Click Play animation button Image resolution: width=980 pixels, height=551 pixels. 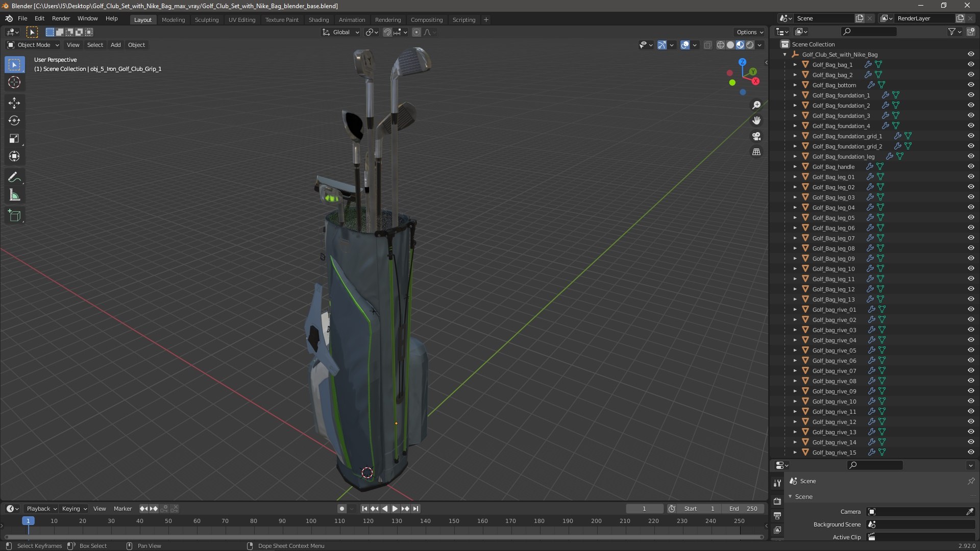click(x=395, y=509)
